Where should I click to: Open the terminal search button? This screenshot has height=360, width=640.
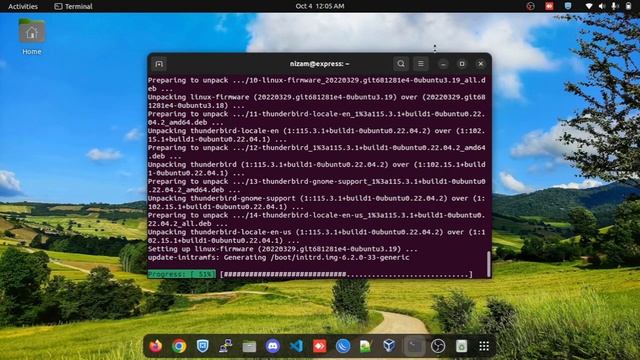pos(401,64)
